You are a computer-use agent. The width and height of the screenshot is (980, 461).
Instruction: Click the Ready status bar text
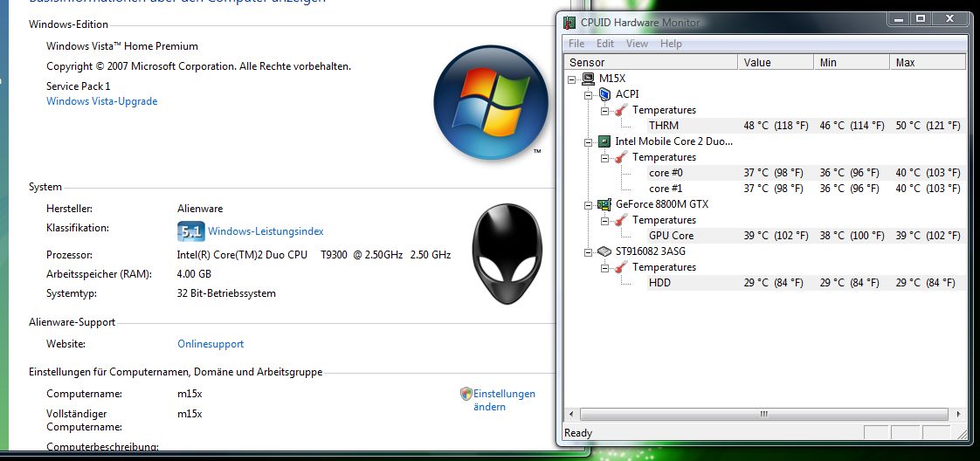[x=578, y=433]
